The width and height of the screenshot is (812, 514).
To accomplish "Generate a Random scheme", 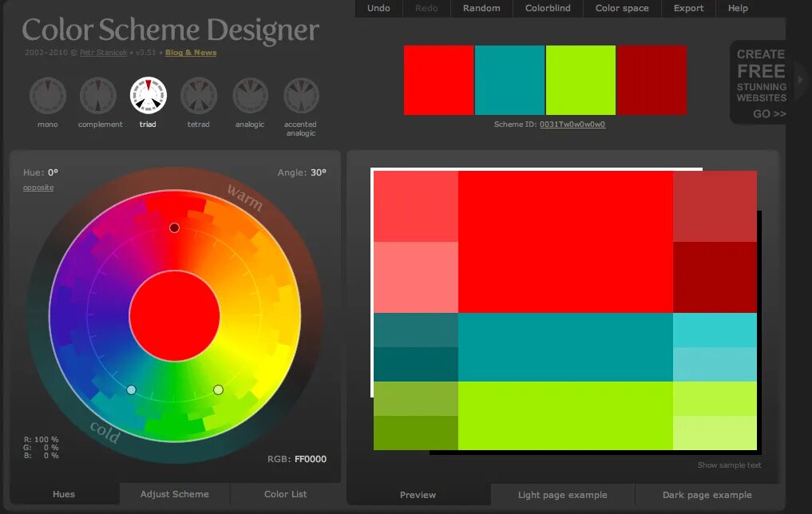I will (x=481, y=8).
